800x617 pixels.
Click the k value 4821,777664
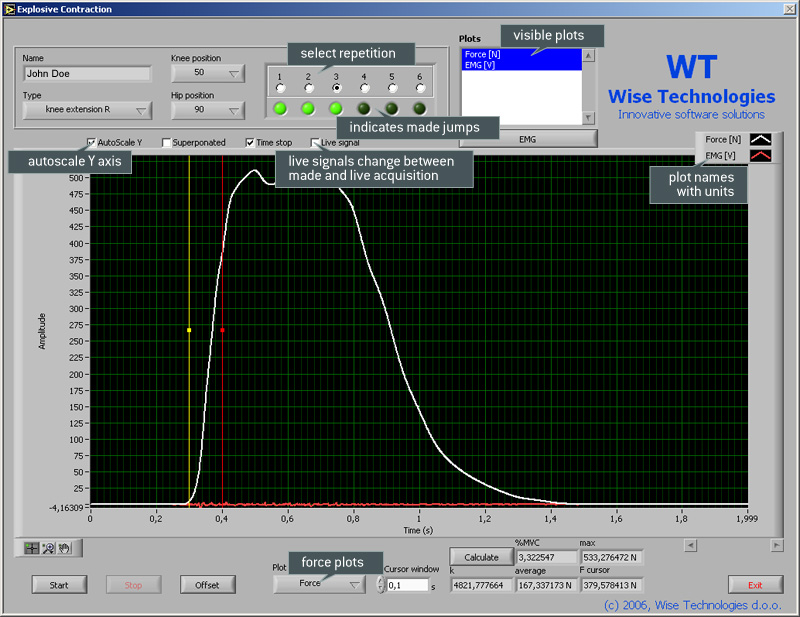point(481,585)
